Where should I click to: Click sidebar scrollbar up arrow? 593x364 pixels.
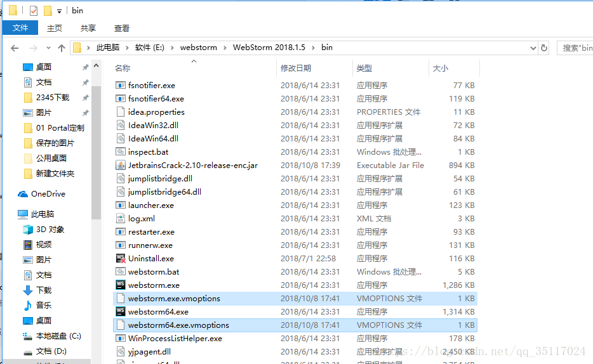pyautogui.click(x=96, y=66)
